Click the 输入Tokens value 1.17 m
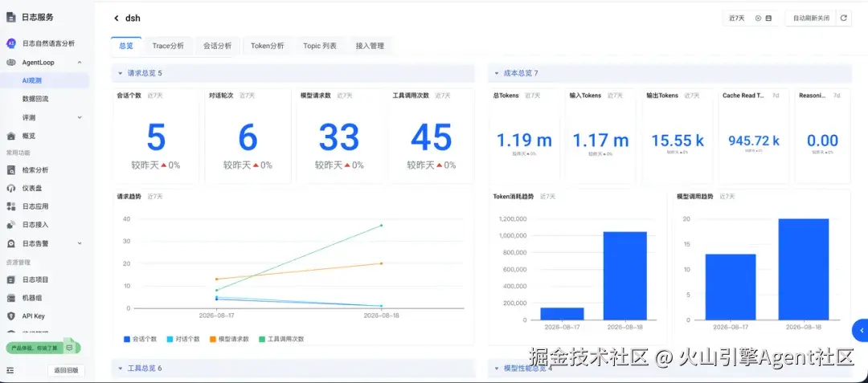This screenshot has width=868, height=383. [600, 141]
